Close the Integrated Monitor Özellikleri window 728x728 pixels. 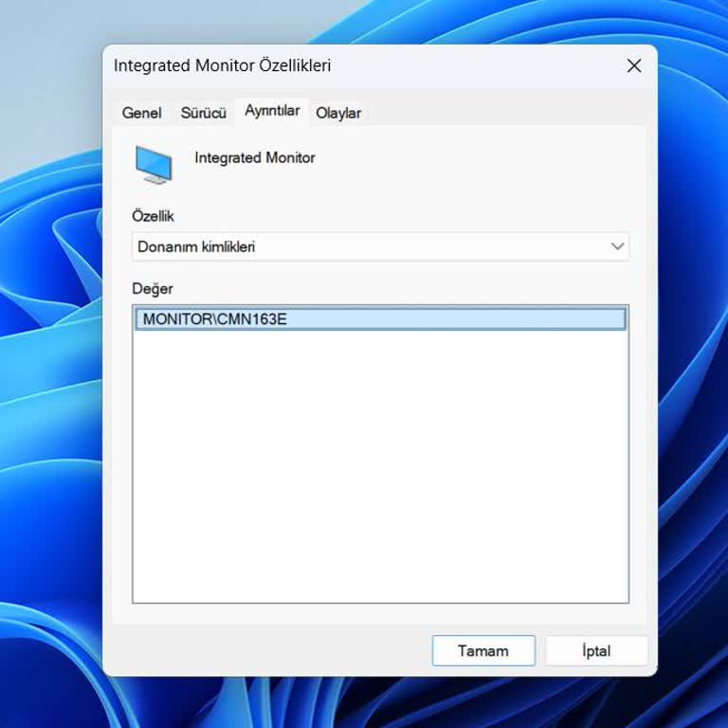634,66
